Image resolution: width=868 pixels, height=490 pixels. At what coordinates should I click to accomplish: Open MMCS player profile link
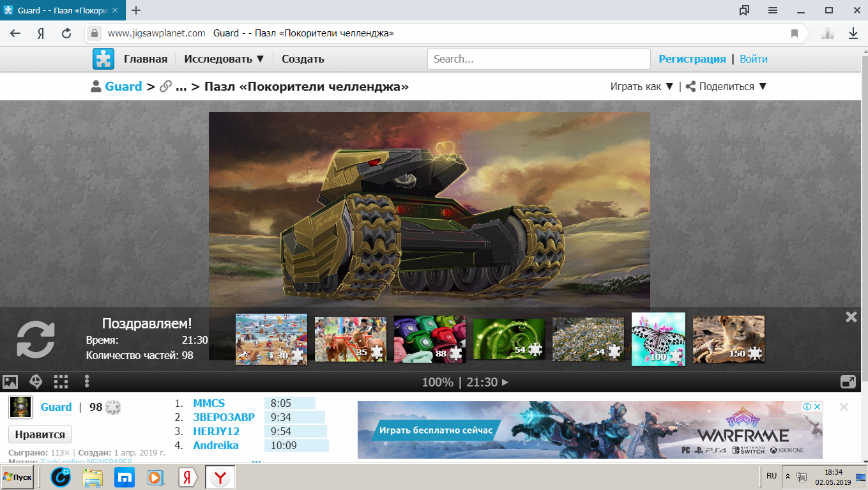(209, 403)
